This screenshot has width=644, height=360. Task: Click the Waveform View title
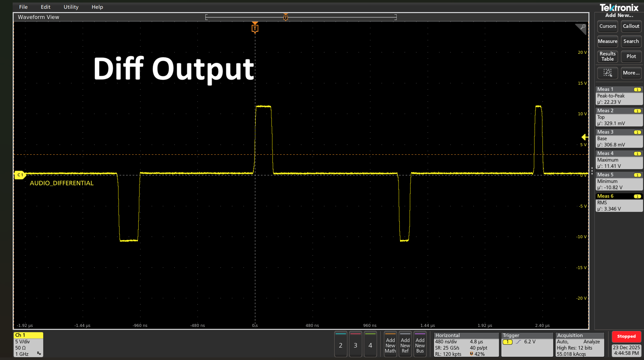[39, 17]
